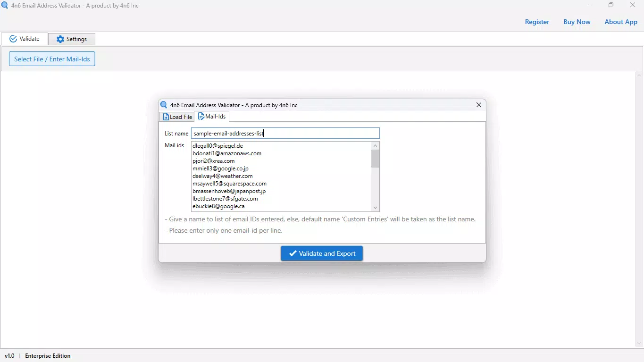The image size is (644, 362).
Task: Click the 4n6 app logo in title bar
Action: pos(5,6)
